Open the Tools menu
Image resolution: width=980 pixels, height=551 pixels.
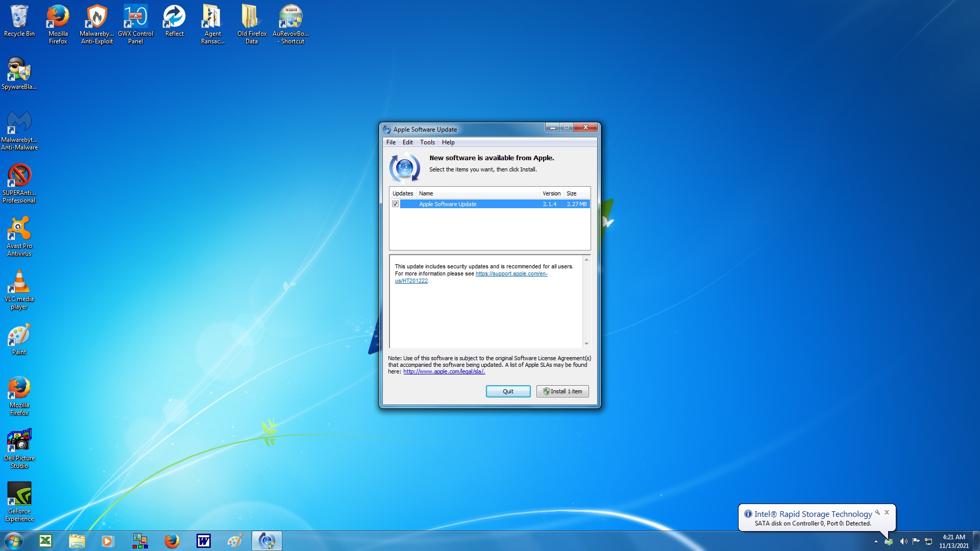(427, 142)
